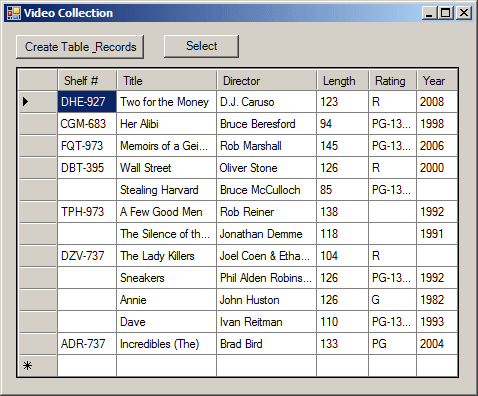The width and height of the screenshot is (478, 396).
Task: Click empty Shelf # cell for Sneakers
Action: coord(87,278)
